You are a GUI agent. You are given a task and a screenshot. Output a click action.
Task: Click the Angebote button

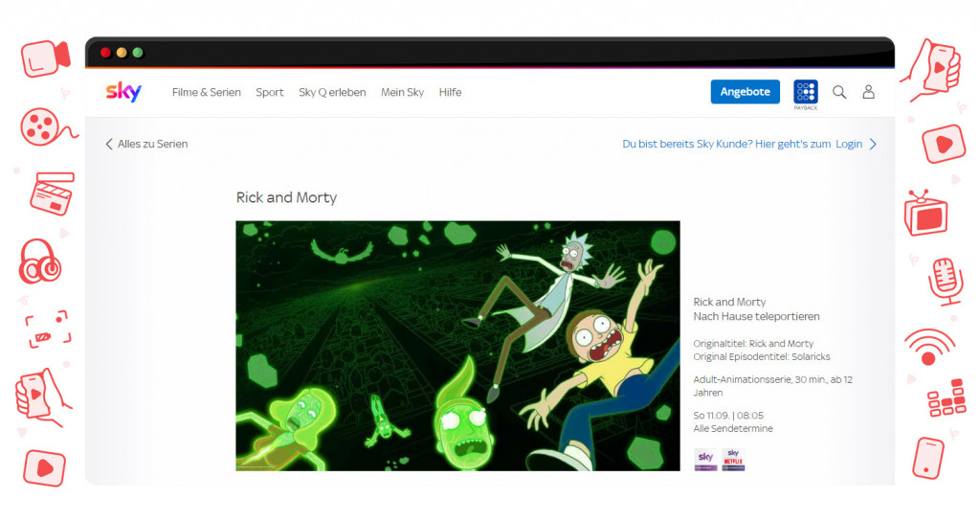pos(745,92)
